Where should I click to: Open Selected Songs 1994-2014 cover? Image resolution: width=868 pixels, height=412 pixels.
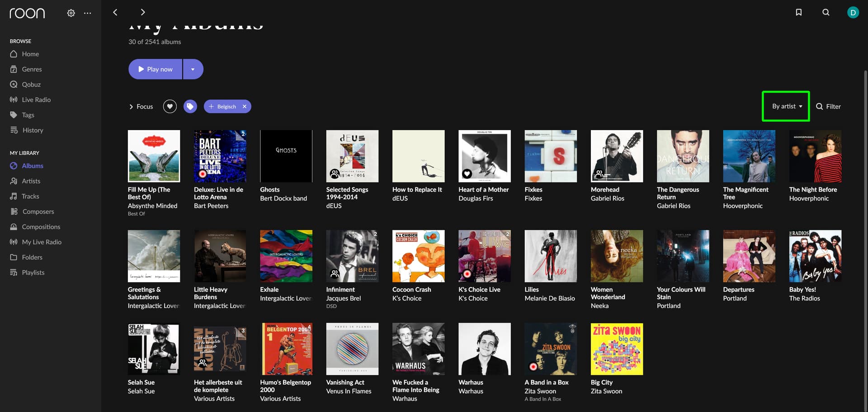[x=352, y=156]
